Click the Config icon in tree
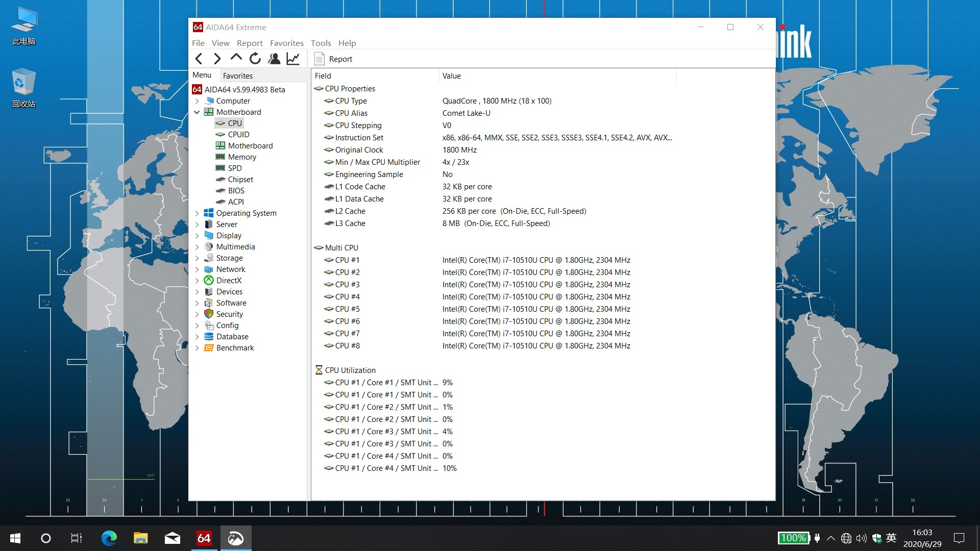980x551 pixels. pos(209,325)
